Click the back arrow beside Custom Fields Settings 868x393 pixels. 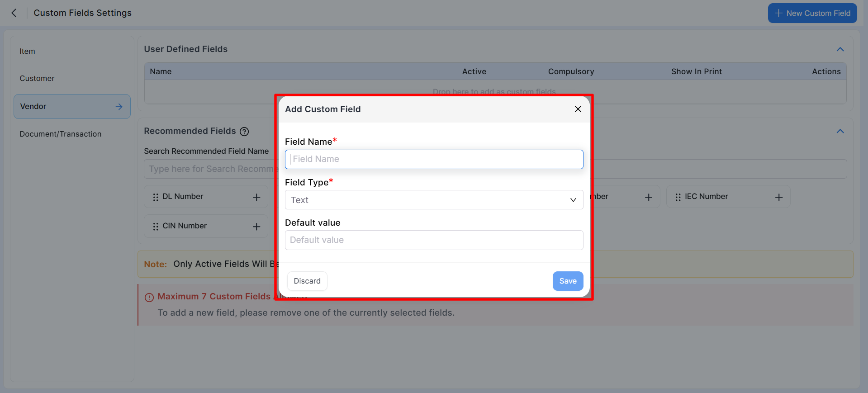click(x=14, y=13)
